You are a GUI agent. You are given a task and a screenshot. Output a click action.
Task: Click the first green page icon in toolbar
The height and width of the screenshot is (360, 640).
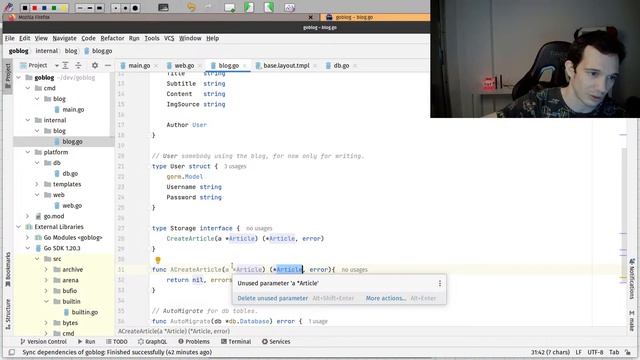249,7
